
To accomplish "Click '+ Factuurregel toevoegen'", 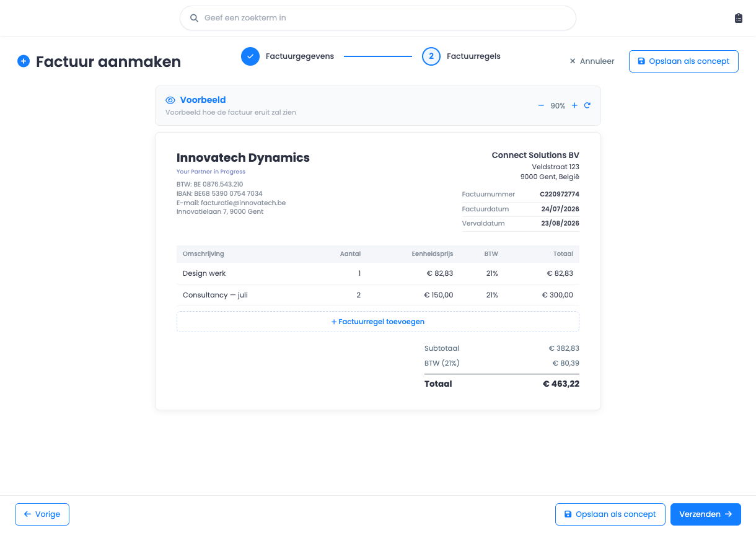I will [x=378, y=322].
